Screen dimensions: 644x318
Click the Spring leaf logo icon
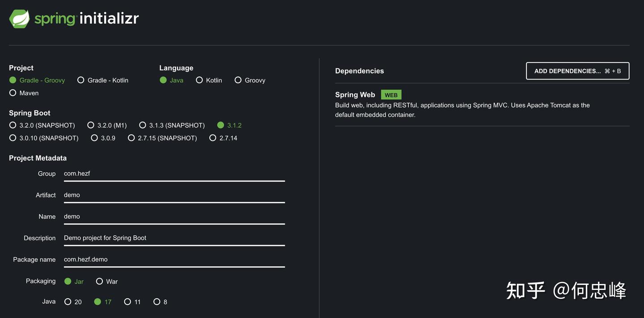[20, 19]
